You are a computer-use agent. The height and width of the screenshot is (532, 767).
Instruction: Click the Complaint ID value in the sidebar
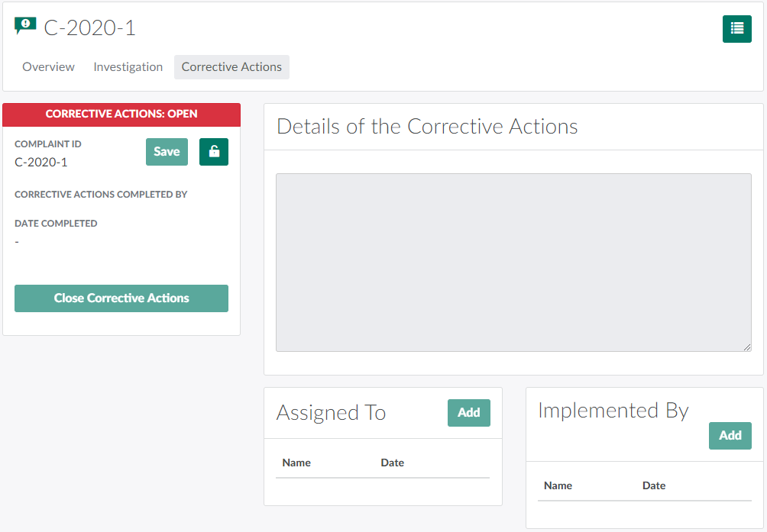tap(41, 162)
